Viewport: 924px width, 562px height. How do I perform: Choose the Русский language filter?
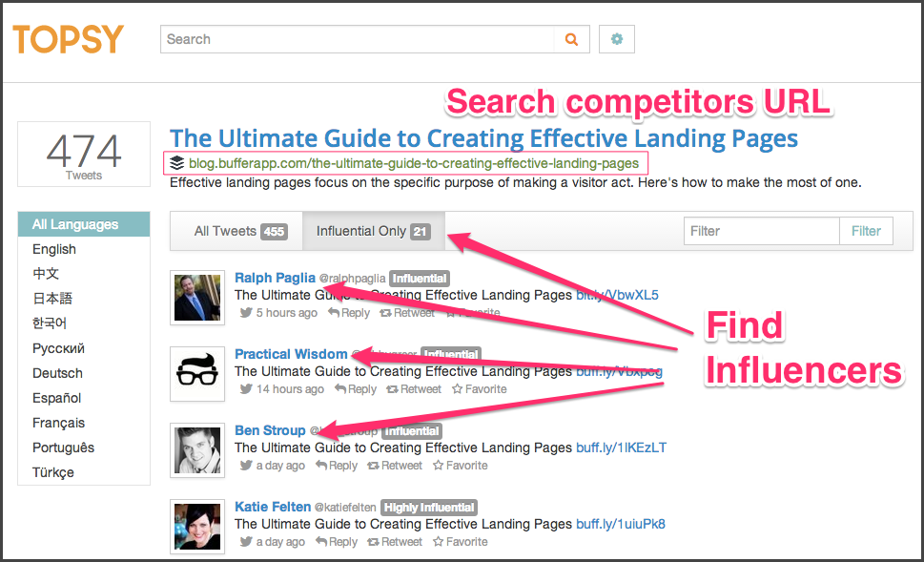(x=58, y=348)
